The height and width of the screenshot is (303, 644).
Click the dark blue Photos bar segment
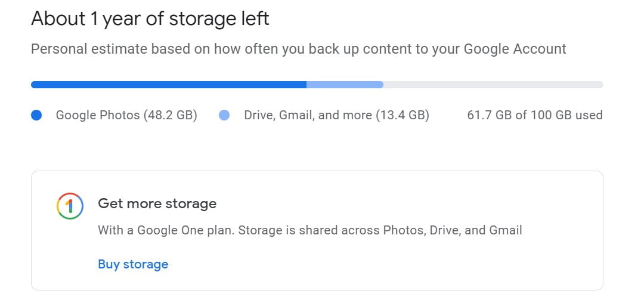[x=169, y=85]
